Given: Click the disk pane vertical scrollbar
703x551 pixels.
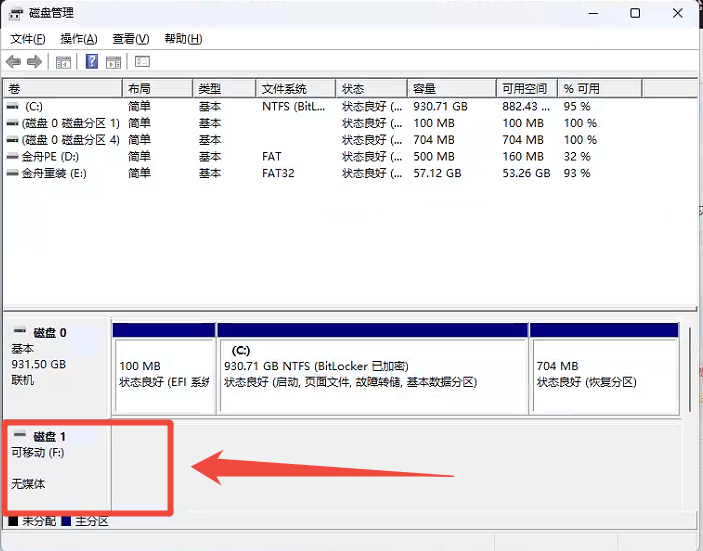Looking at the screenshot, I should coord(690,370).
